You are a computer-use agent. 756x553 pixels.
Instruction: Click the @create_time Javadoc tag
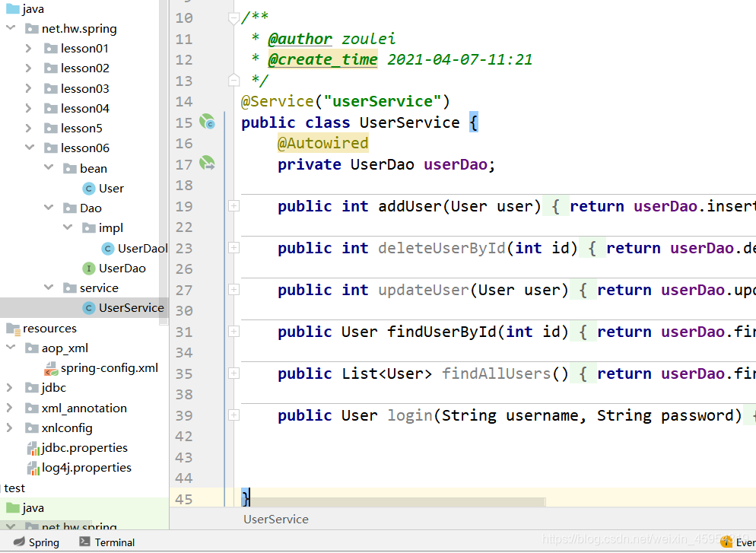(322, 60)
